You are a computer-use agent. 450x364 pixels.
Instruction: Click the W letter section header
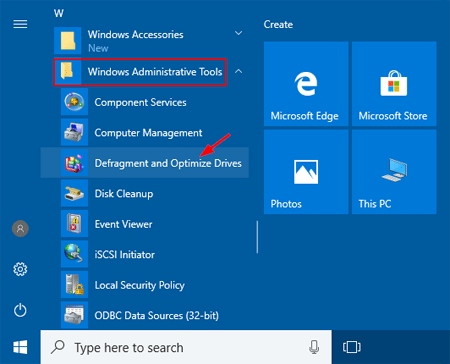click(59, 13)
